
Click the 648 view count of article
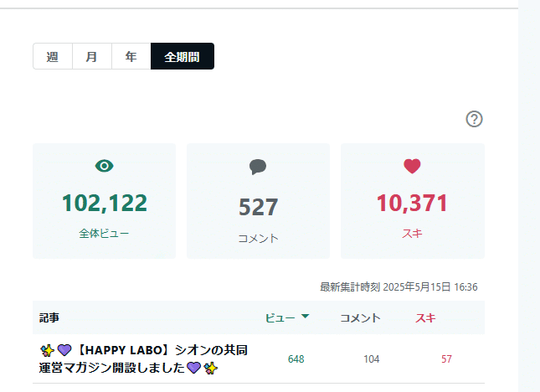(x=296, y=359)
